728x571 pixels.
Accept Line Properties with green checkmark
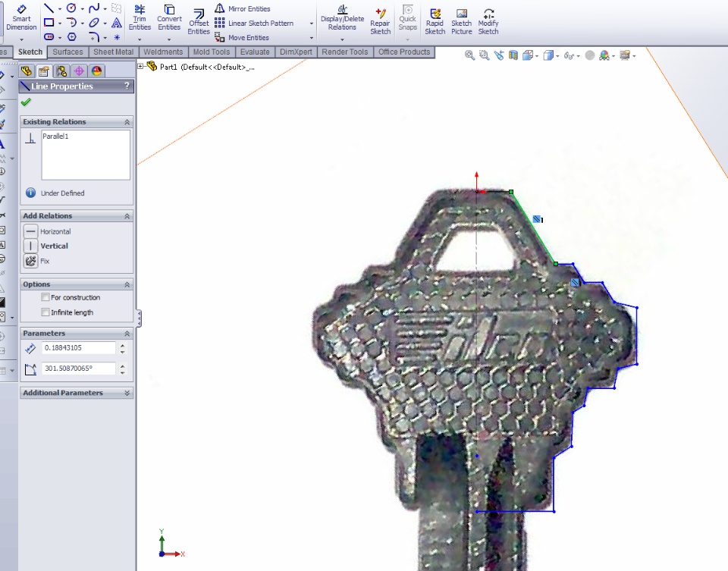(x=26, y=102)
